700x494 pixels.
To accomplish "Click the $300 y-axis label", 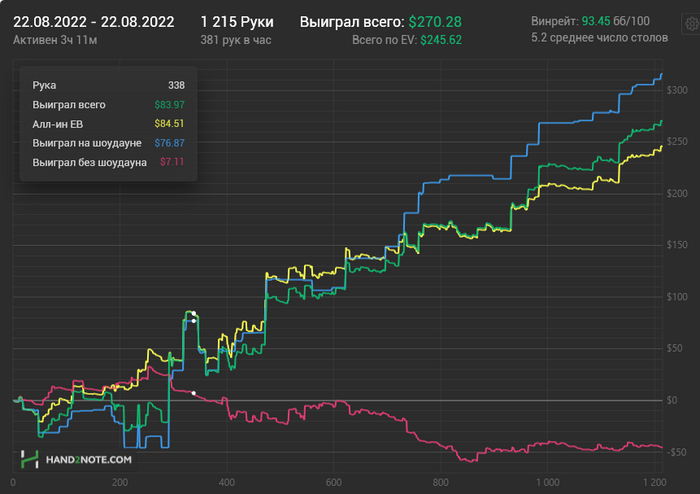I will (677, 90).
